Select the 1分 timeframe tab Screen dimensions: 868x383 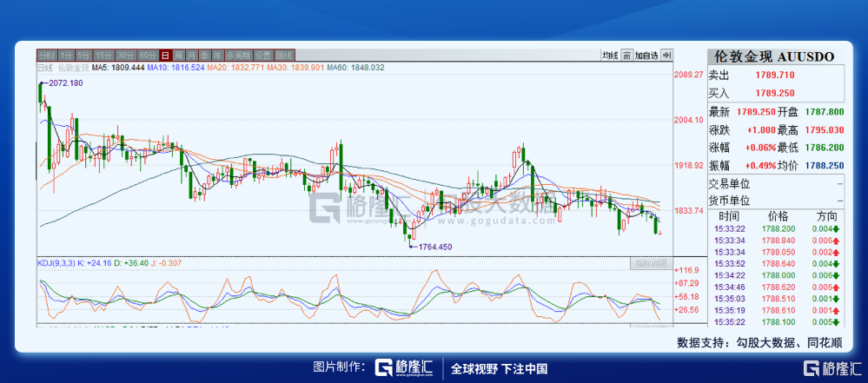coord(66,56)
